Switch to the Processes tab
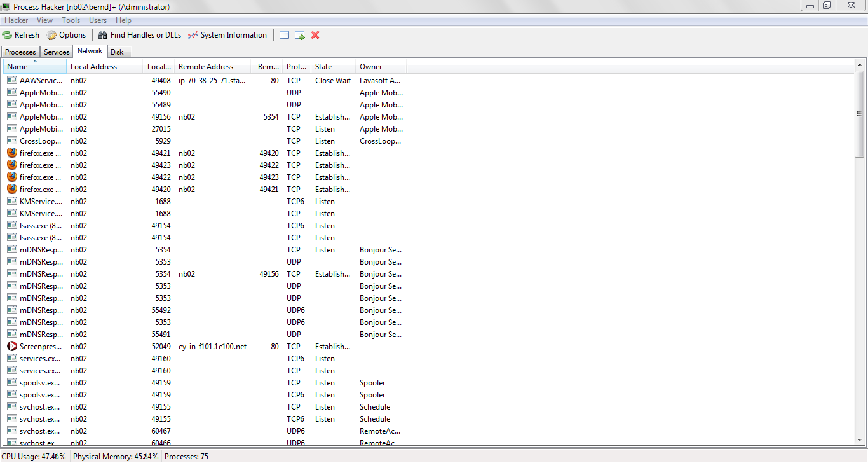The height and width of the screenshot is (463, 868). click(20, 52)
